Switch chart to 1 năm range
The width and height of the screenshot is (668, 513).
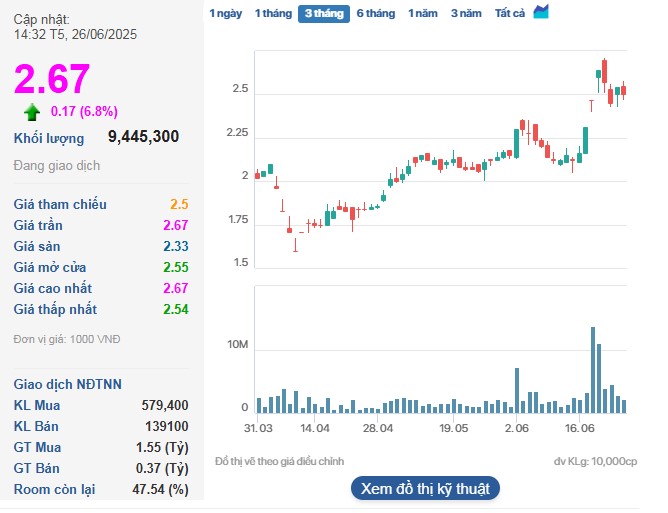423,13
